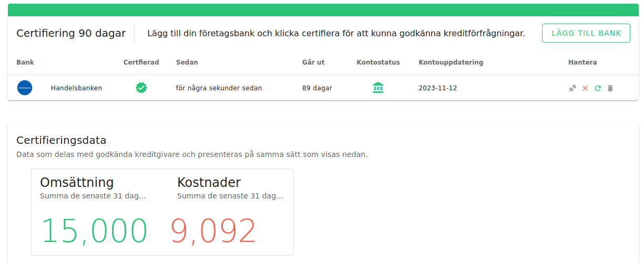Click the Kontostatus column header
Screen dimensions: 644x263
tap(378, 62)
